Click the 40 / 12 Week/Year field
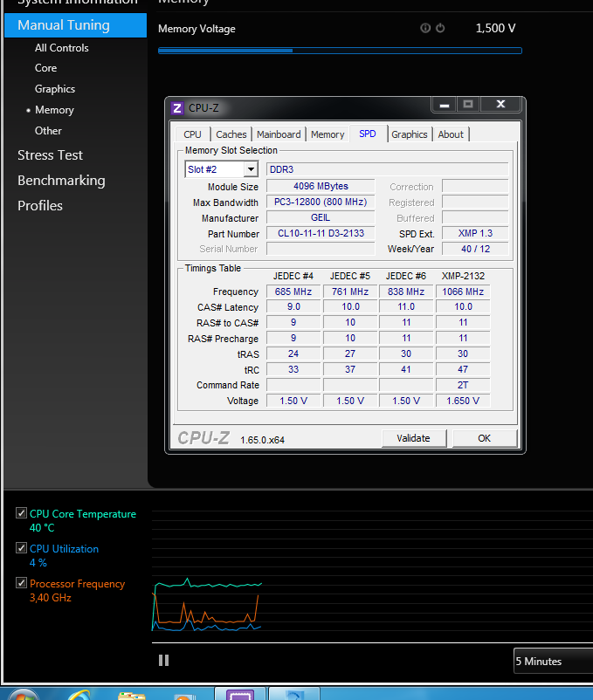This screenshot has height=700, width=593. (475, 249)
